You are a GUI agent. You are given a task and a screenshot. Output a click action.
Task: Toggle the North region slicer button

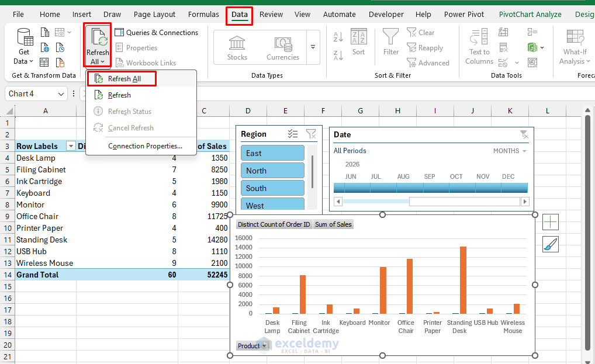click(x=272, y=171)
